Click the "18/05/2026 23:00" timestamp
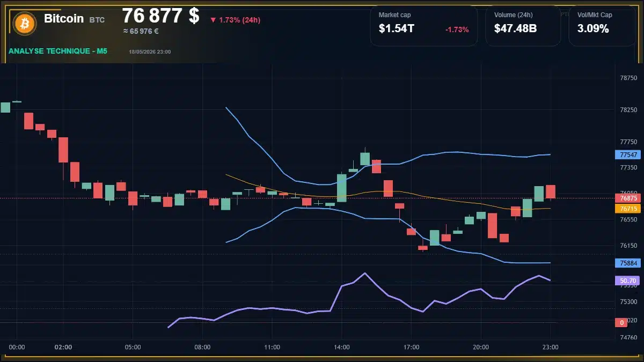 [x=150, y=52]
